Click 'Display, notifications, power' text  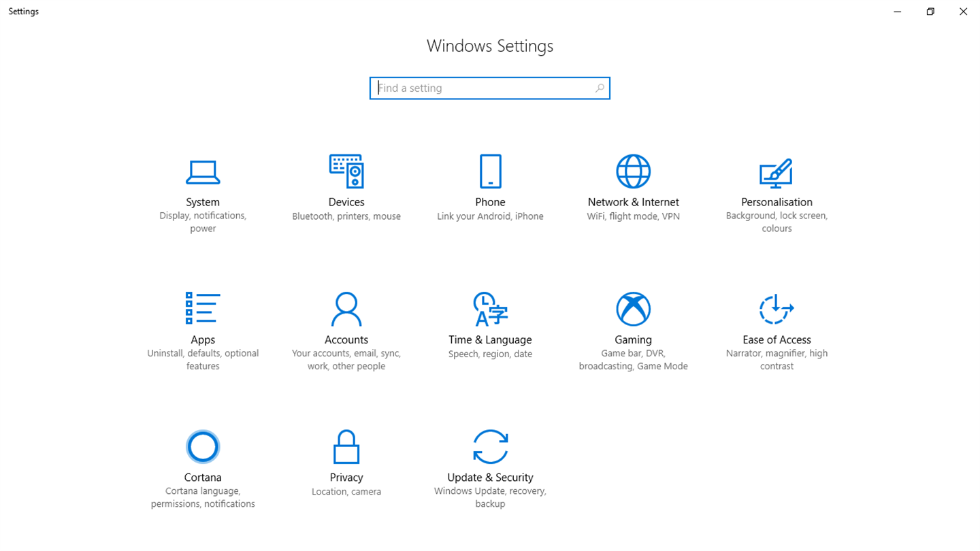pos(203,222)
